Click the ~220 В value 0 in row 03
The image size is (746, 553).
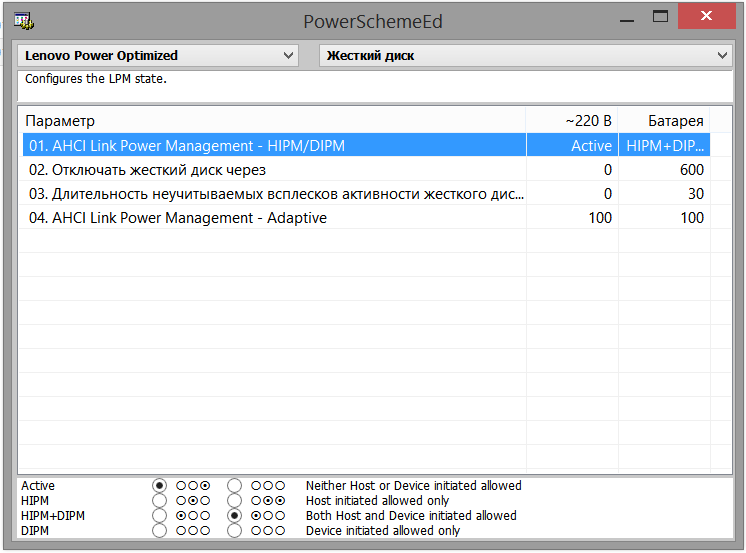click(x=608, y=194)
